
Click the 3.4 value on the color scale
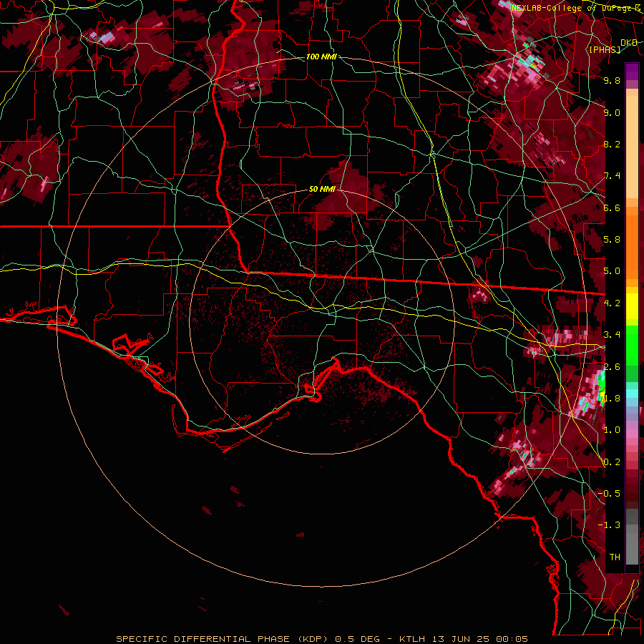[x=612, y=335]
